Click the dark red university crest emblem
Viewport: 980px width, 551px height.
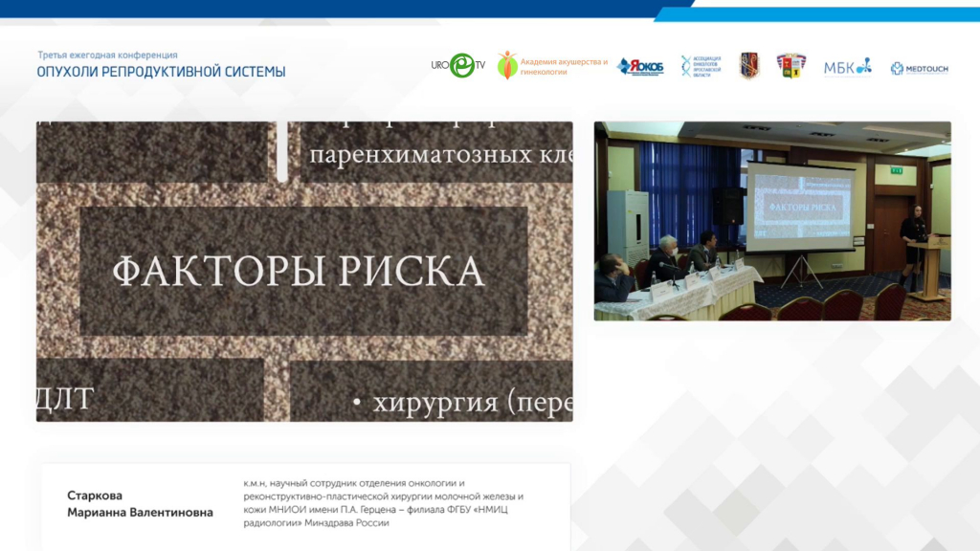point(749,65)
